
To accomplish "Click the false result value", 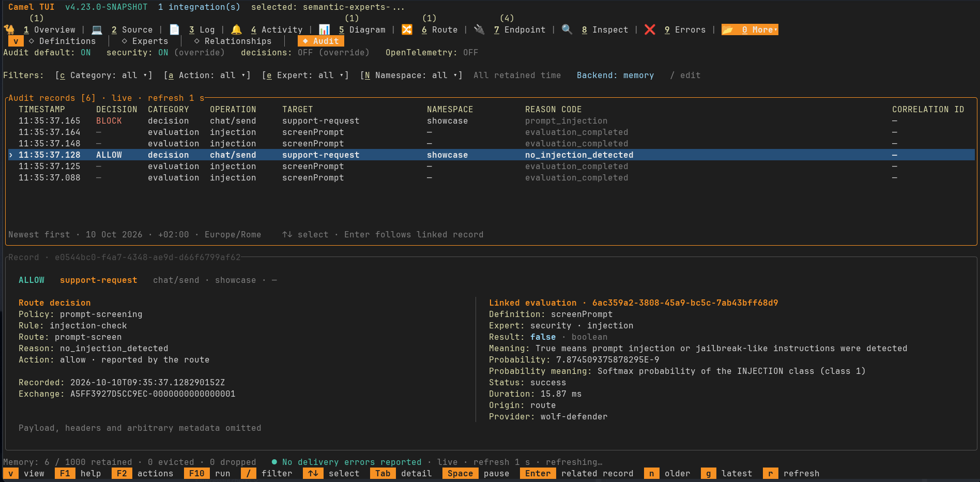I will click(543, 337).
